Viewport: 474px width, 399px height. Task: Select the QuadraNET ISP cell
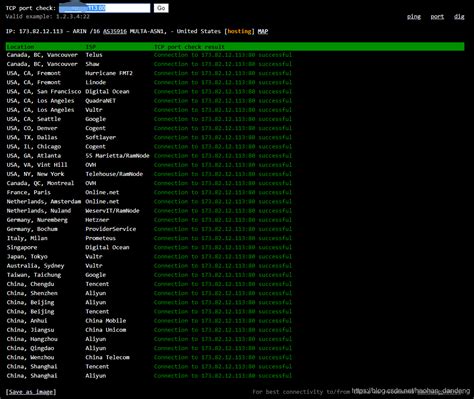(x=101, y=101)
